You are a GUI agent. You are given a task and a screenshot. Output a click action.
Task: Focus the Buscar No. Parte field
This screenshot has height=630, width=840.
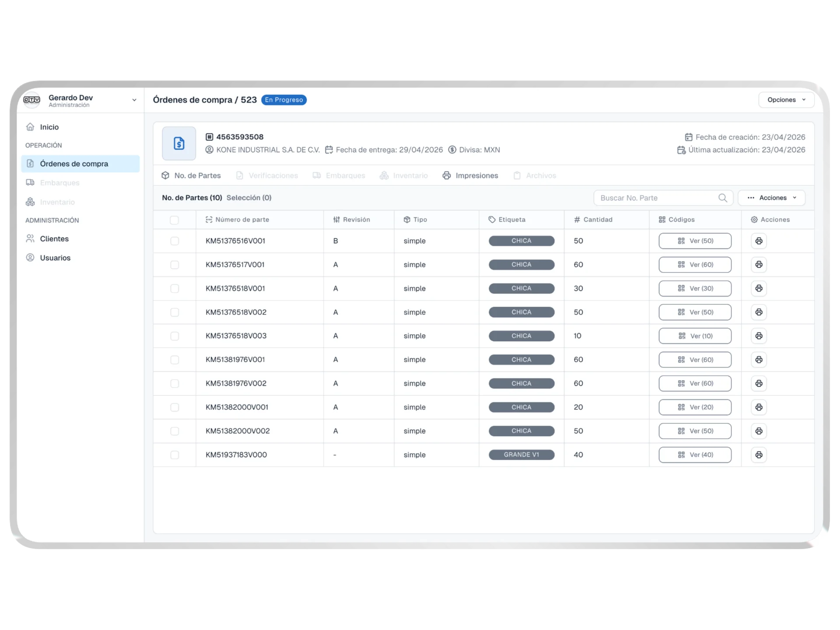pyautogui.click(x=656, y=198)
